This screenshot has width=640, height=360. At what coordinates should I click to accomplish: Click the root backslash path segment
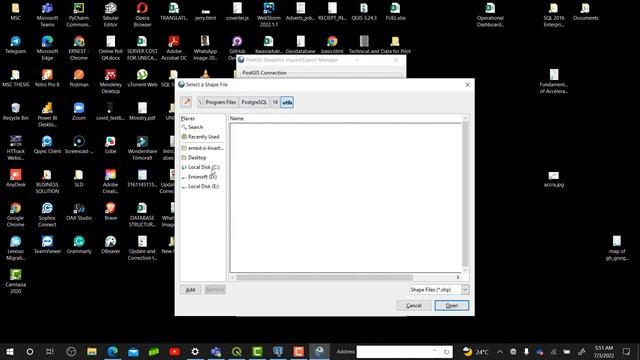tap(200, 102)
